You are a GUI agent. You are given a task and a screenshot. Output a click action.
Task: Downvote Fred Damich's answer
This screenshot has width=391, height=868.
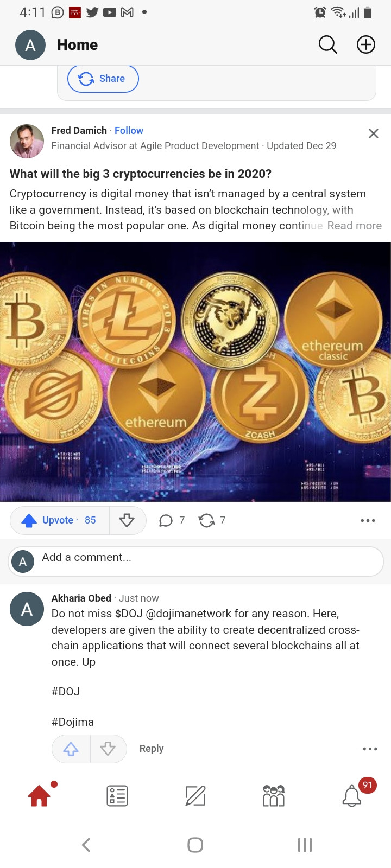click(127, 521)
